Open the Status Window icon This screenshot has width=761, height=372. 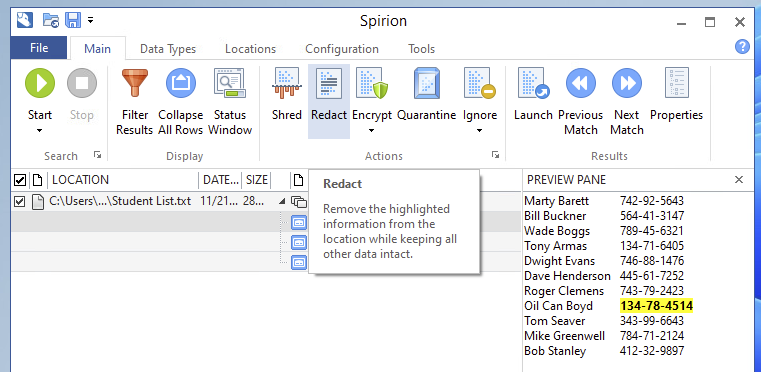pyautogui.click(x=230, y=83)
